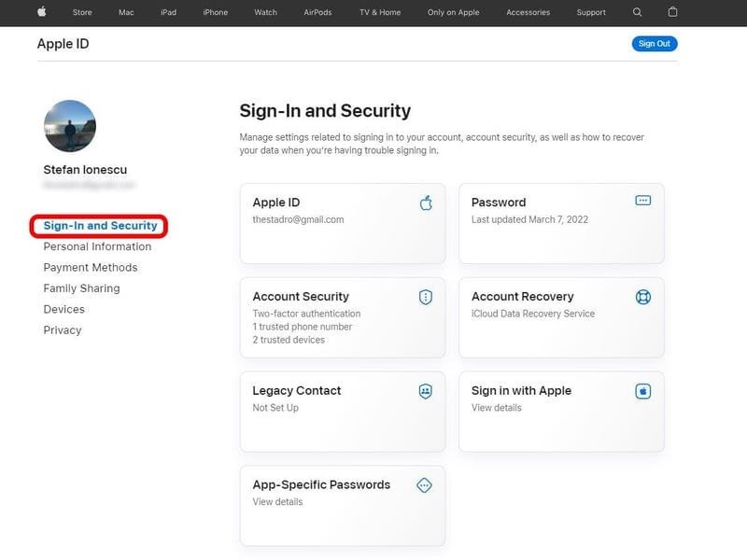Viewport: 747px width, 560px height.
Task: Click the profile photo of Stefan Ionescu
Action: point(69,126)
